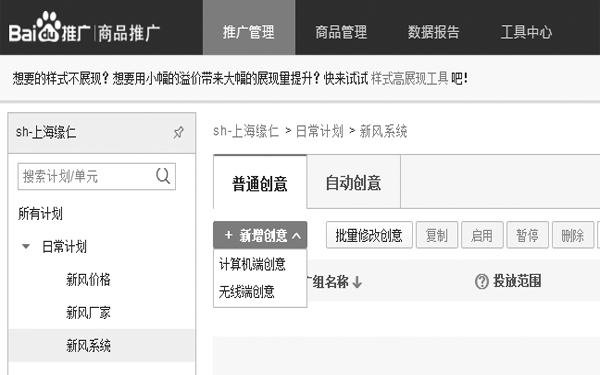Pin the sh-上海缘仁 account panel
The image size is (600, 375).
click(178, 133)
